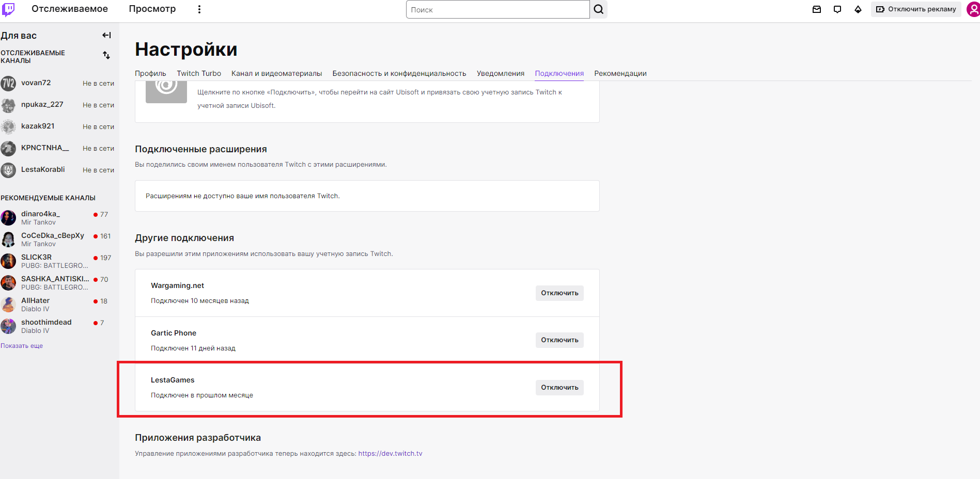Viewport: 980px width, 479px height.
Task: Disconnect the Gartic Phone connection
Action: tap(559, 340)
